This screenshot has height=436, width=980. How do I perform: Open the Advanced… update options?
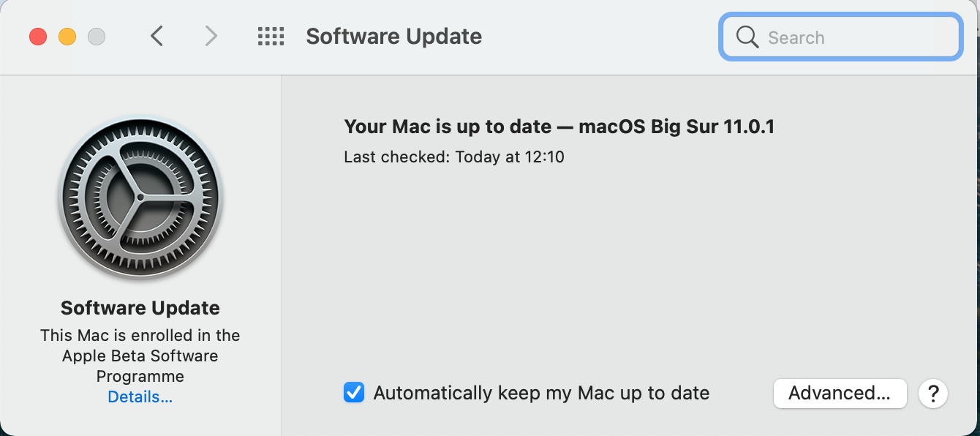(840, 394)
